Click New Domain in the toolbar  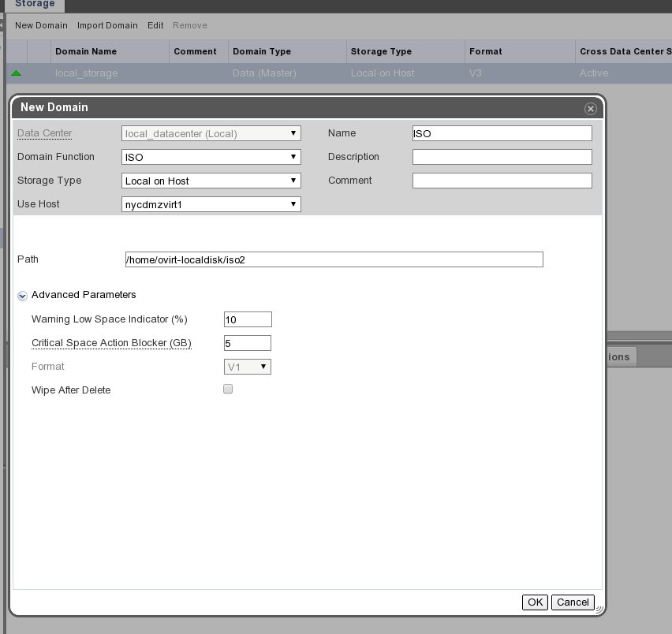coord(41,25)
